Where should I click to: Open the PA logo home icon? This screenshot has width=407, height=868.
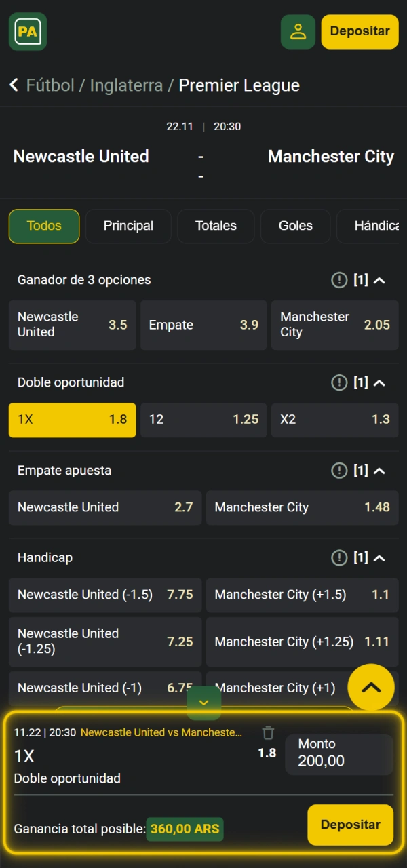(x=28, y=31)
